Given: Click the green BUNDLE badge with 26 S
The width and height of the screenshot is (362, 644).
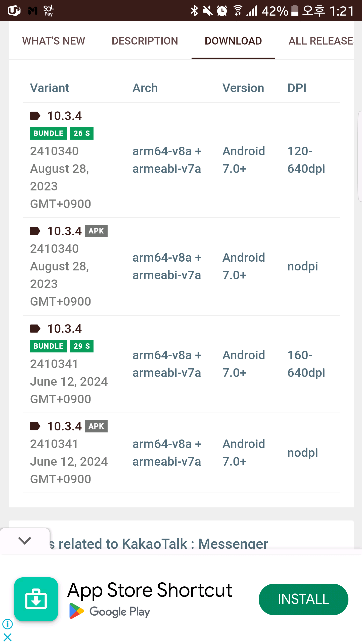Looking at the screenshot, I should (x=49, y=133).
